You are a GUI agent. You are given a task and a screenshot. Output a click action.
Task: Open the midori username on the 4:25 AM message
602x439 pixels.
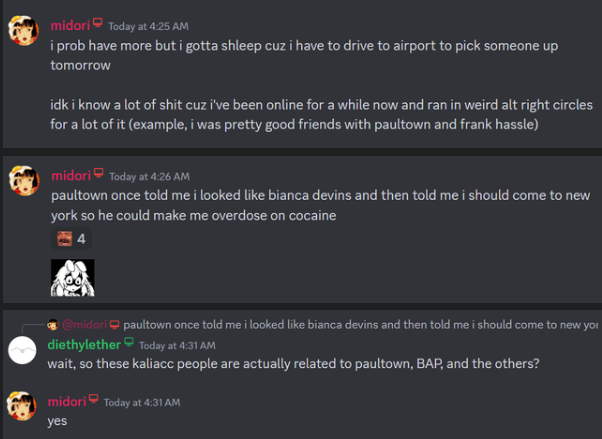click(70, 26)
